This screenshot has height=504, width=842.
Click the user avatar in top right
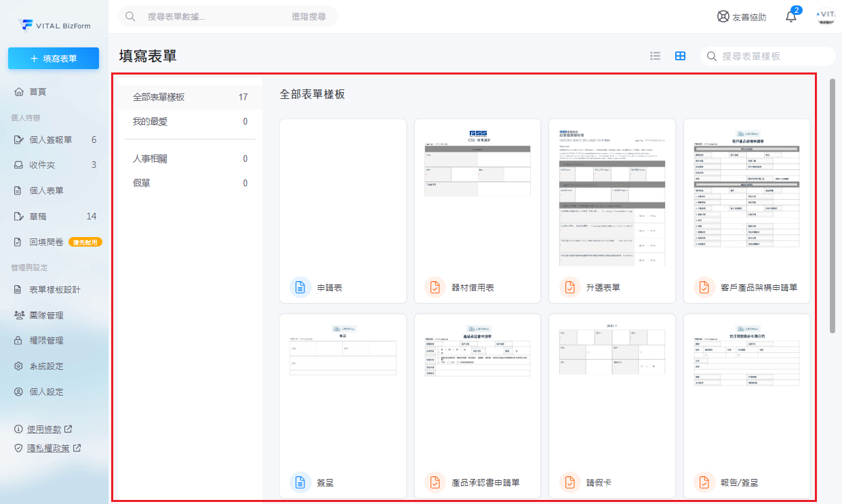pos(825,17)
